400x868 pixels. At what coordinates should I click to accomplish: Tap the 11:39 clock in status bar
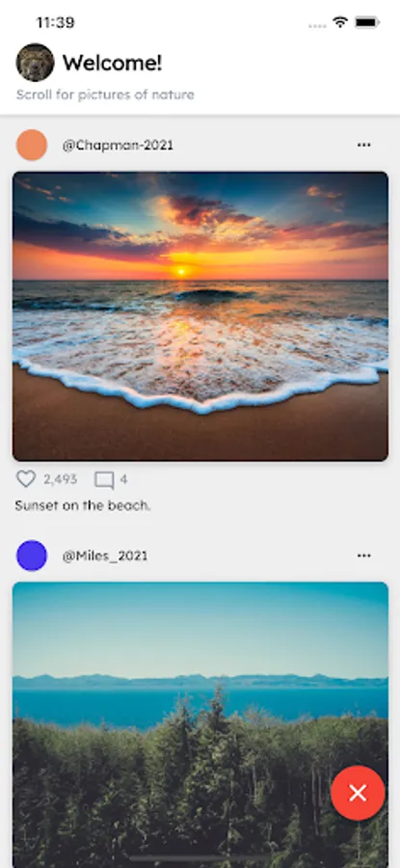55,23
